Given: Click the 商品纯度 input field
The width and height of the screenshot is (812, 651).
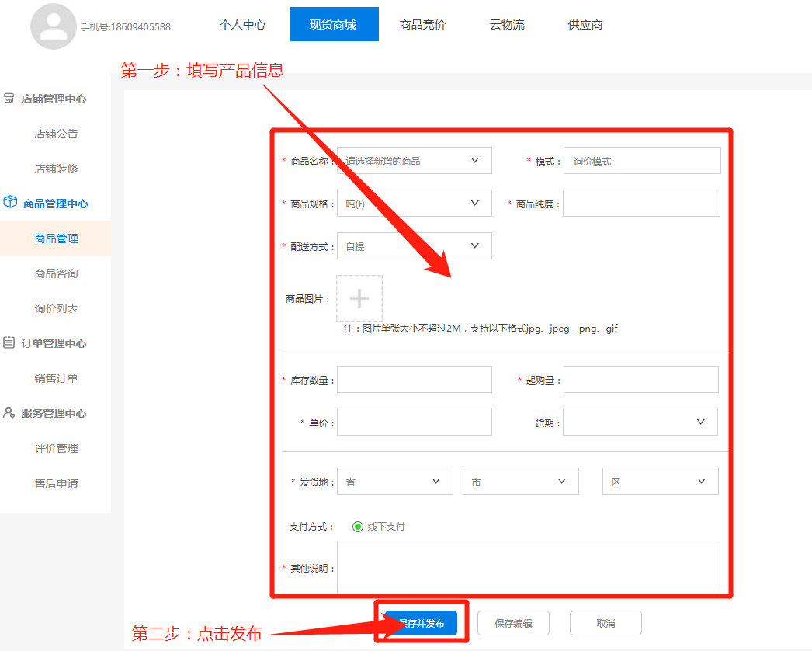Looking at the screenshot, I should point(642,204).
